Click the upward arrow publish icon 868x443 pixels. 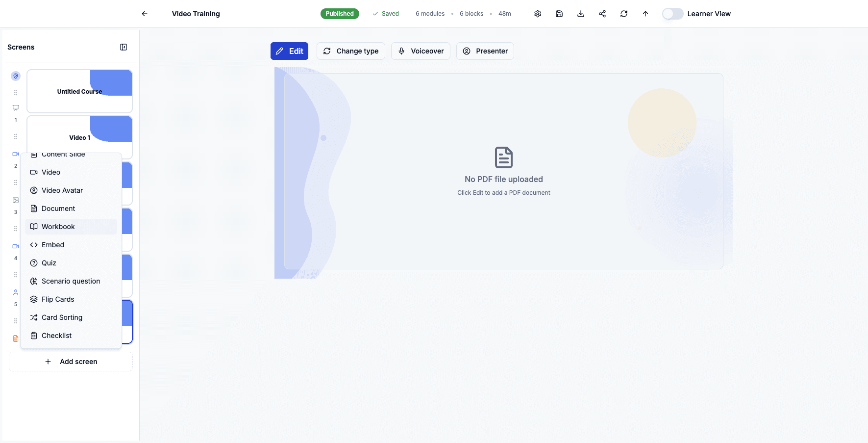click(x=645, y=14)
